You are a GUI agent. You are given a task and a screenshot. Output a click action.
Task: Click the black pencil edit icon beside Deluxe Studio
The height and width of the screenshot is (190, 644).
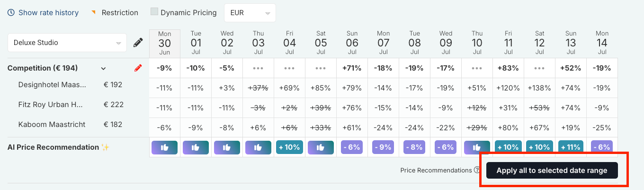(x=138, y=43)
